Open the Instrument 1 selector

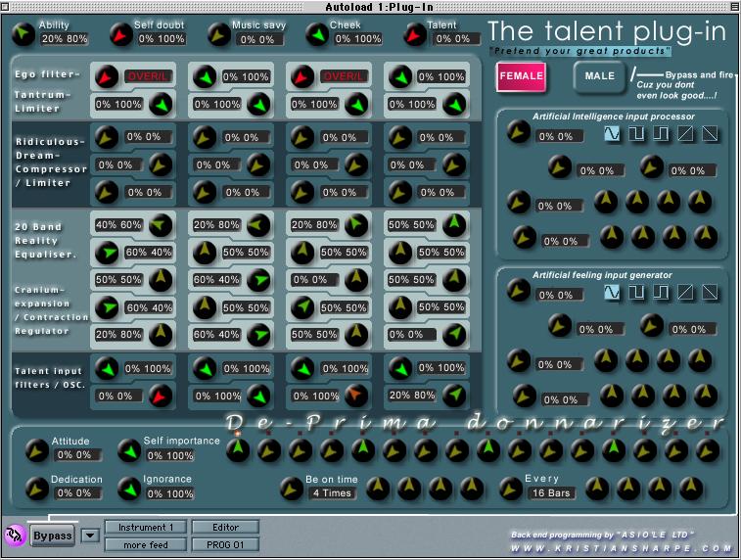pos(145,528)
